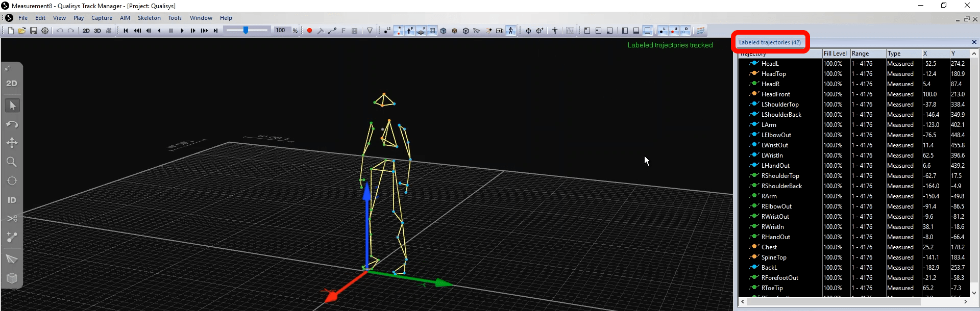Click the filter funnel triangle icon
980x311 pixels.
click(370, 31)
